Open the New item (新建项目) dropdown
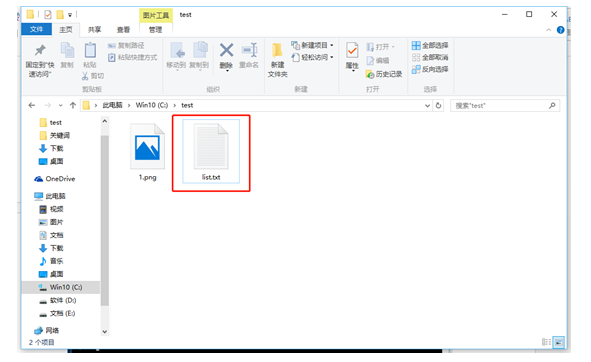This screenshot has width=591, height=362. click(x=312, y=45)
